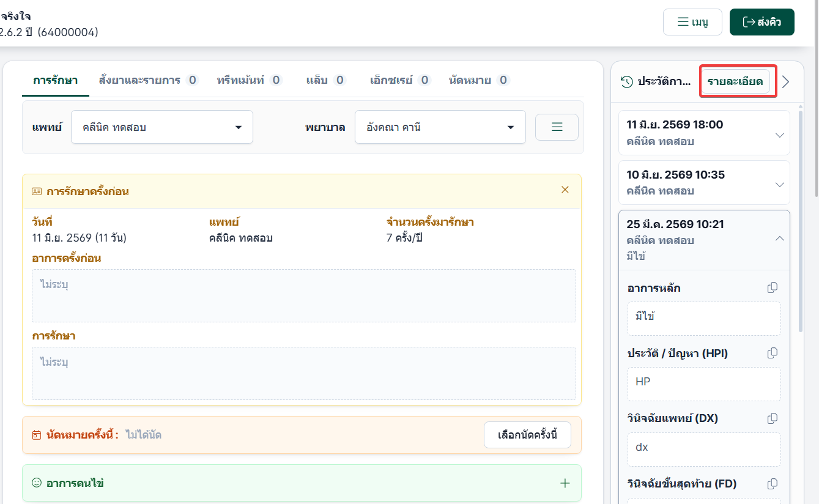Open the แพทย์ dropdown คลินิค ทดสอบ
This screenshot has width=819, height=504.
click(162, 127)
